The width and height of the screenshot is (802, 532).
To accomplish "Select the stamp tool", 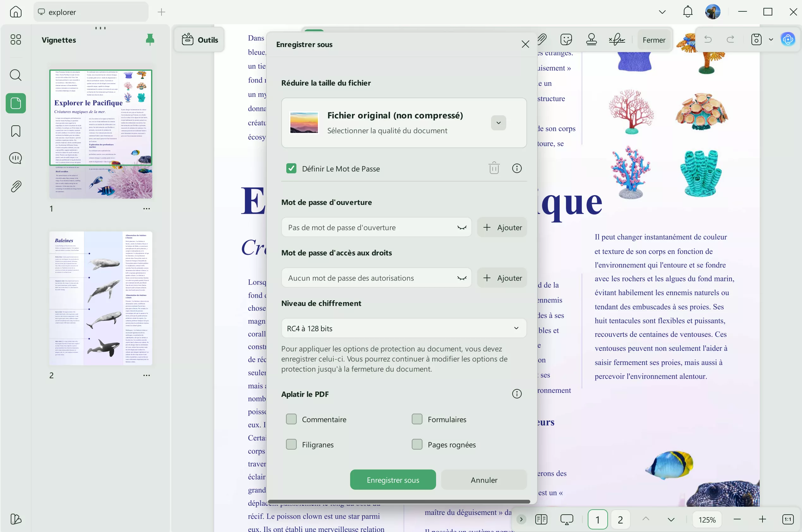I will (x=591, y=40).
